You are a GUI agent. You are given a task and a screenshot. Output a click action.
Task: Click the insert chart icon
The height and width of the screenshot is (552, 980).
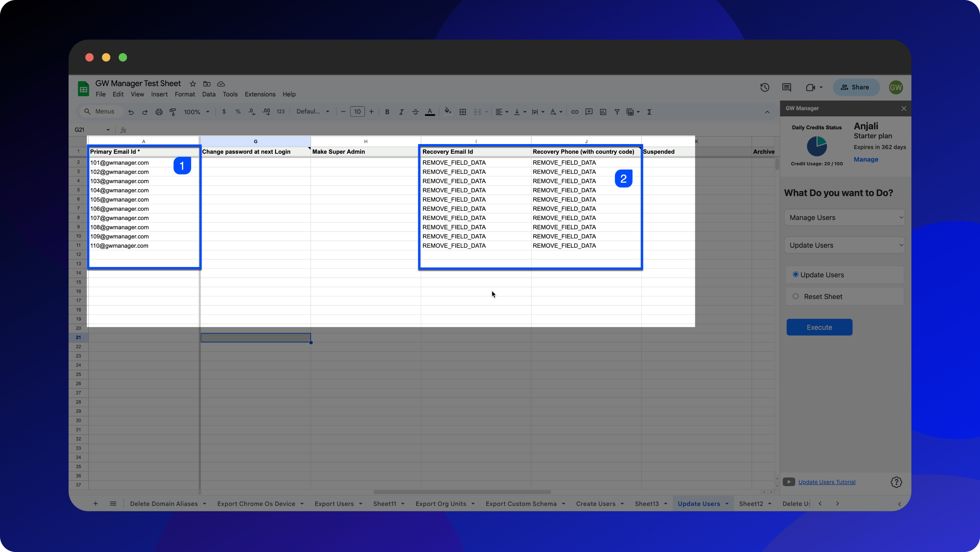(603, 112)
